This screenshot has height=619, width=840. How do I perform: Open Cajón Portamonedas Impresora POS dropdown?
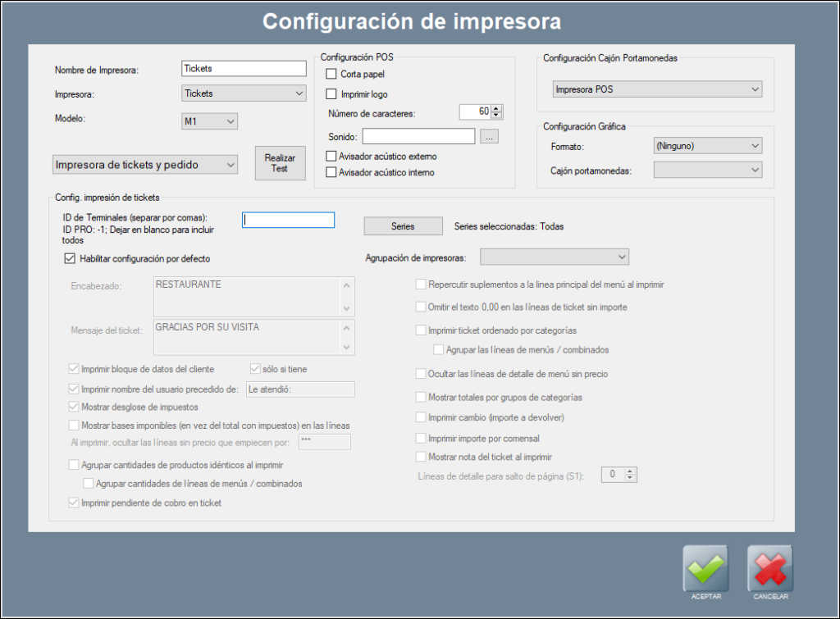click(655, 89)
